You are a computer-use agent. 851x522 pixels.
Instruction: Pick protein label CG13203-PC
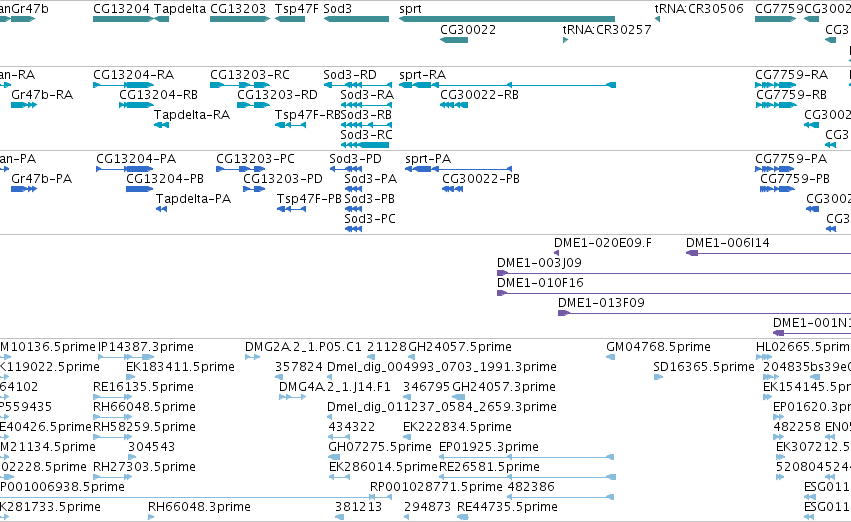[x=255, y=158]
